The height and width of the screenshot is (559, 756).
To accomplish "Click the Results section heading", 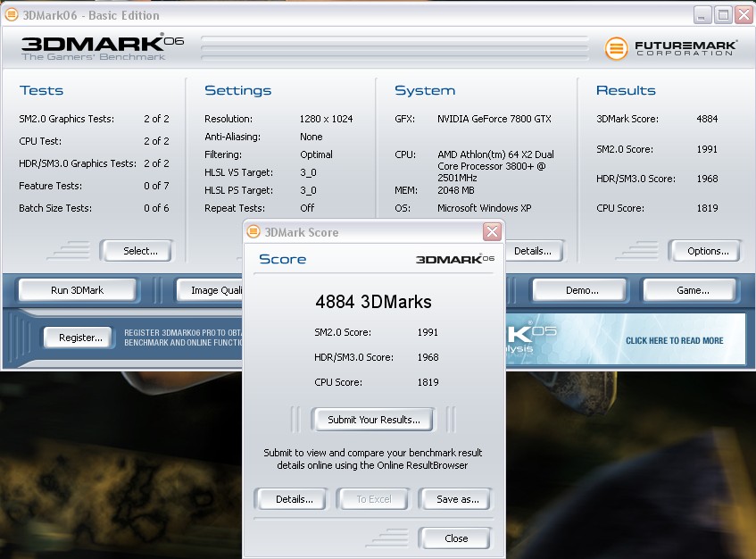I will click(626, 90).
